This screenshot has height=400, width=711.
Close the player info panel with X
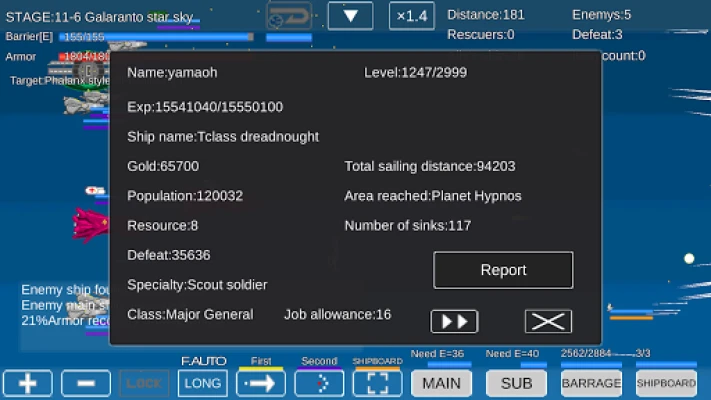(x=548, y=321)
